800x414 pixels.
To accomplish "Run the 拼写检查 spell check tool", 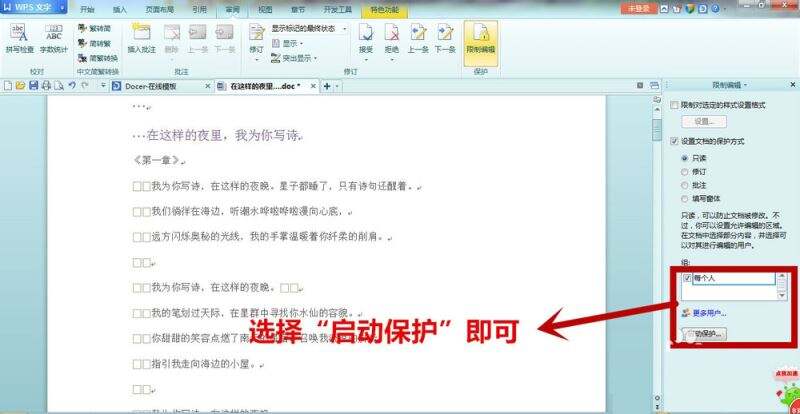I will tap(19, 39).
